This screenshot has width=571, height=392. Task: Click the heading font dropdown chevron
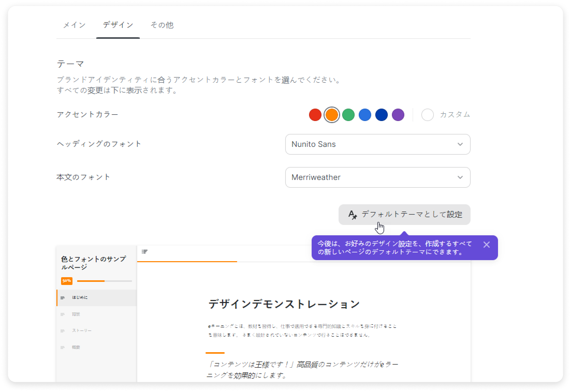pyautogui.click(x=460, y=144)
